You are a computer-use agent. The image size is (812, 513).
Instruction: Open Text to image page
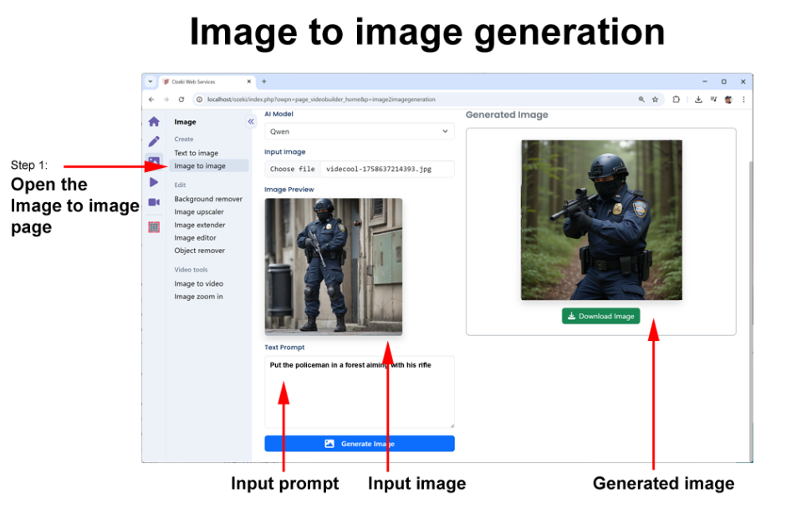coord(197,153)
